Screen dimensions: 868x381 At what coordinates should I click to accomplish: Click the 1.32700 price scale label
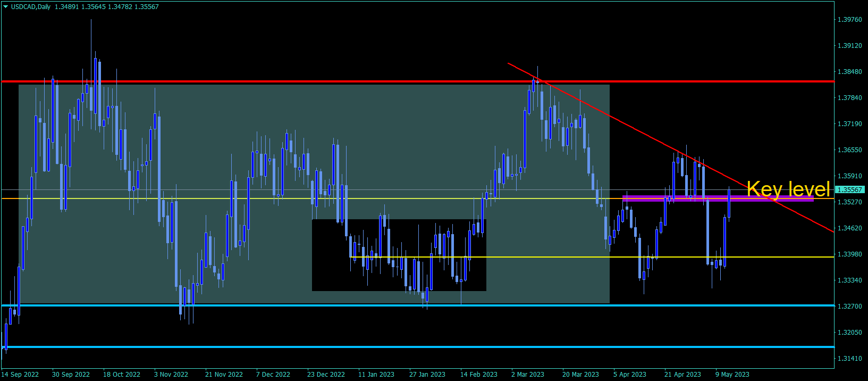coord(849,307)
